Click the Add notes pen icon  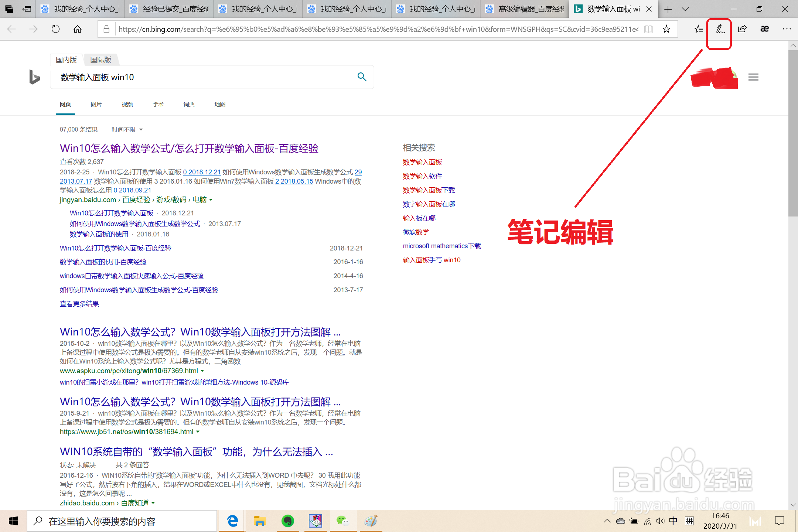[720, 29]
